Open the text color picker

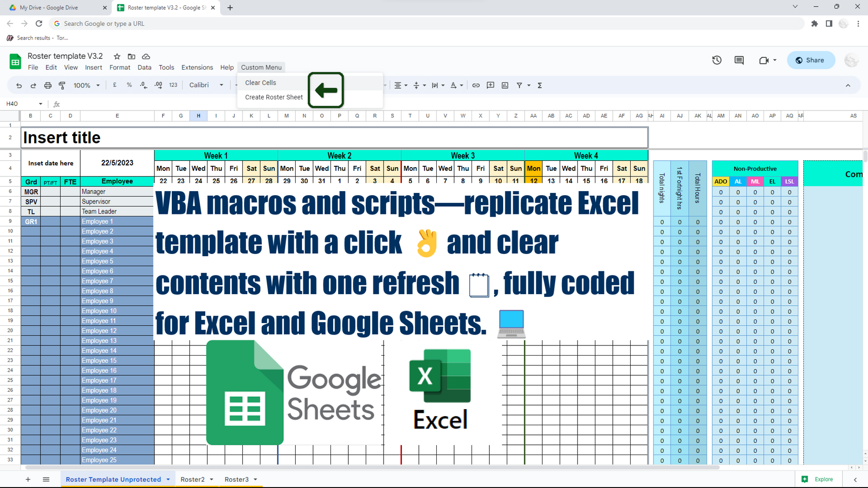454,85
